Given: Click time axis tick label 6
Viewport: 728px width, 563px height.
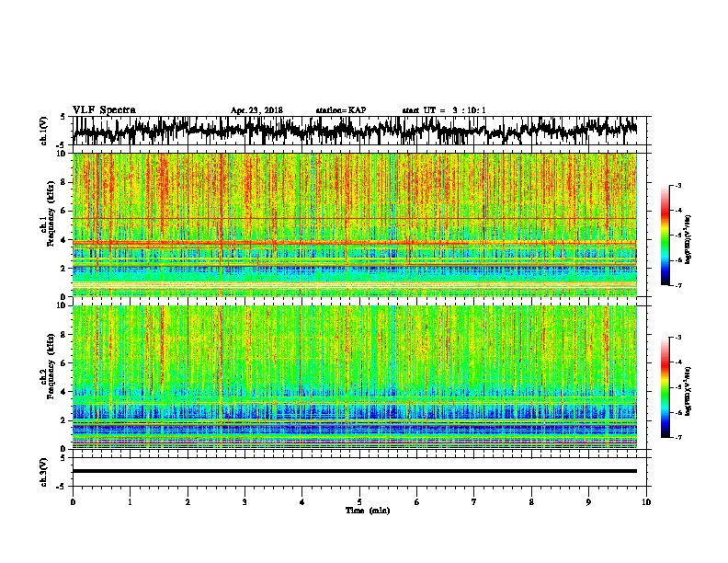Looking at the screenshot, I should point(417,502).
